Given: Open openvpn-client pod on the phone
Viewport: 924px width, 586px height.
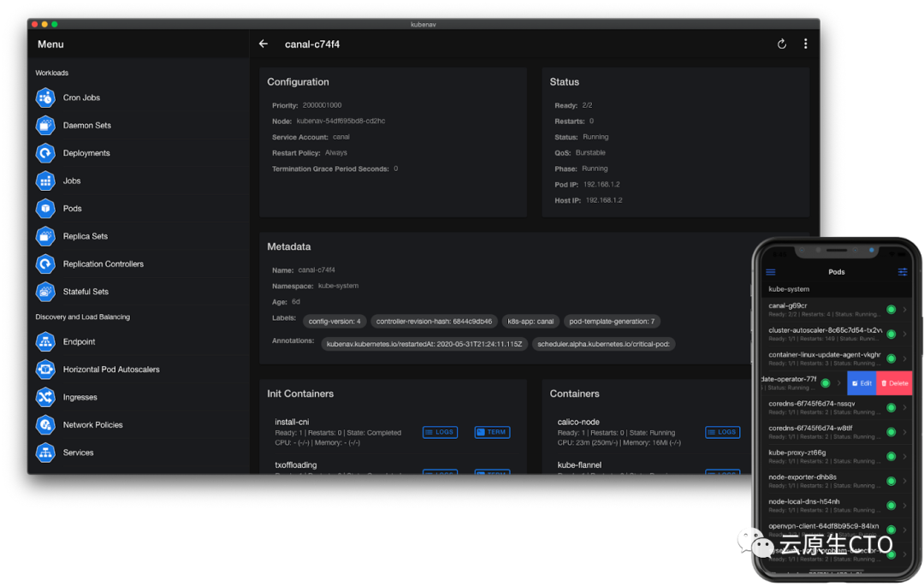Looking at the screenshot, I should [837, 530].
